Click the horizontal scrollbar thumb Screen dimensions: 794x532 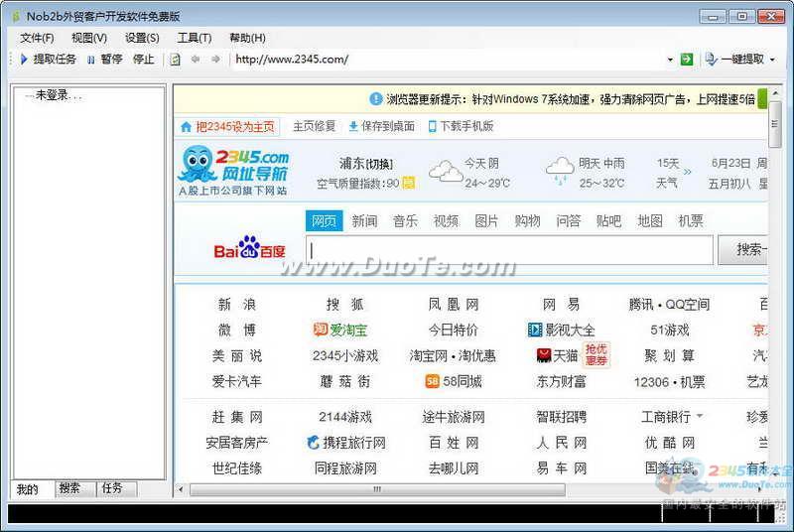[x=377, y=489]
